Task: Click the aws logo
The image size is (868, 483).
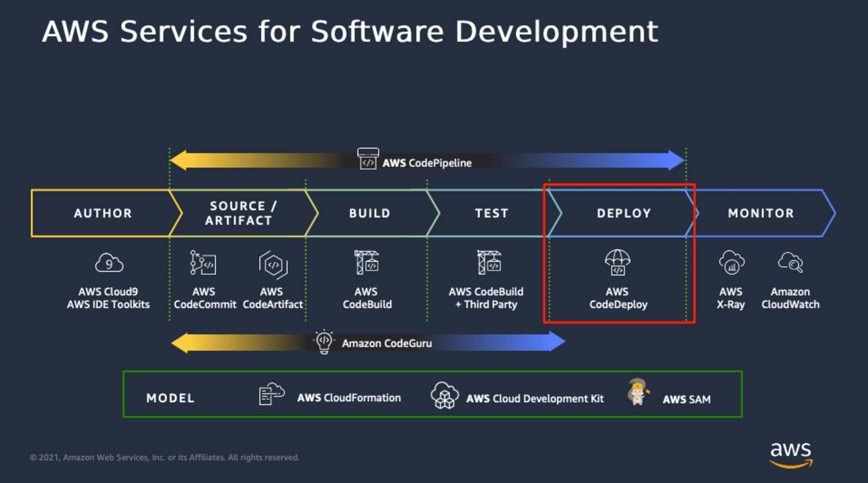Action: click(x=791, y=455)
